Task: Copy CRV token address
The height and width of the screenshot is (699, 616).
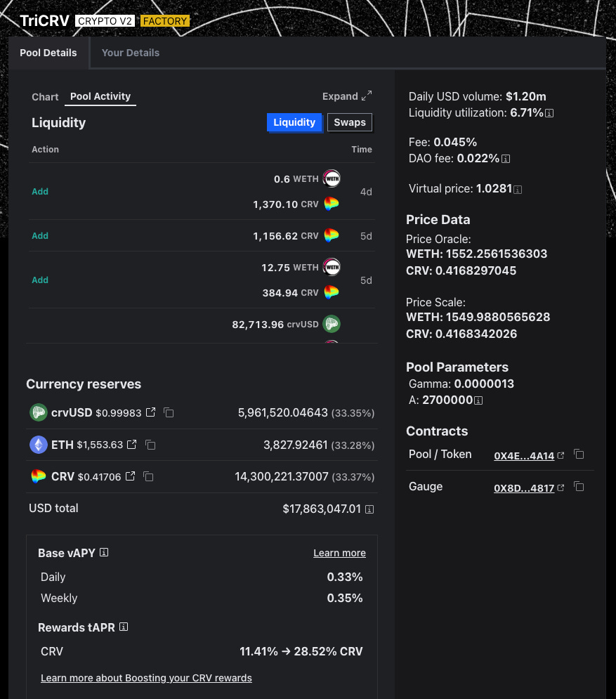Action: click(x=148, y=476)
